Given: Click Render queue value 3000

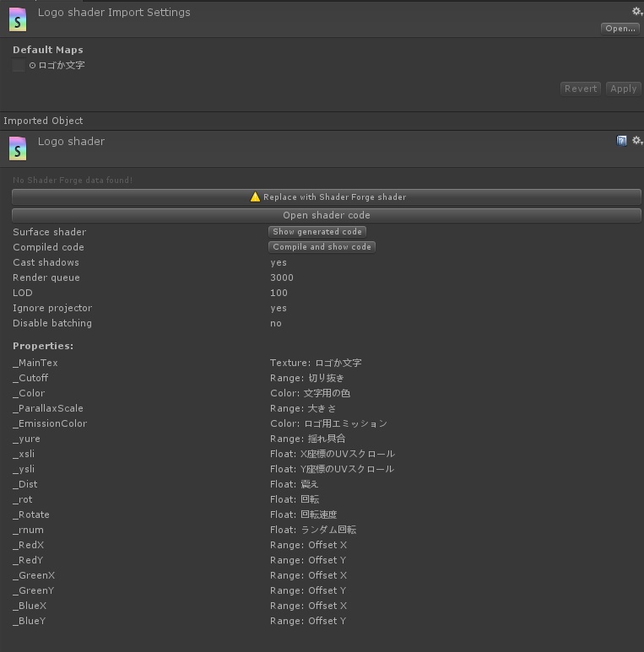Looking at the screenshot, I should [x=282, y=278].
